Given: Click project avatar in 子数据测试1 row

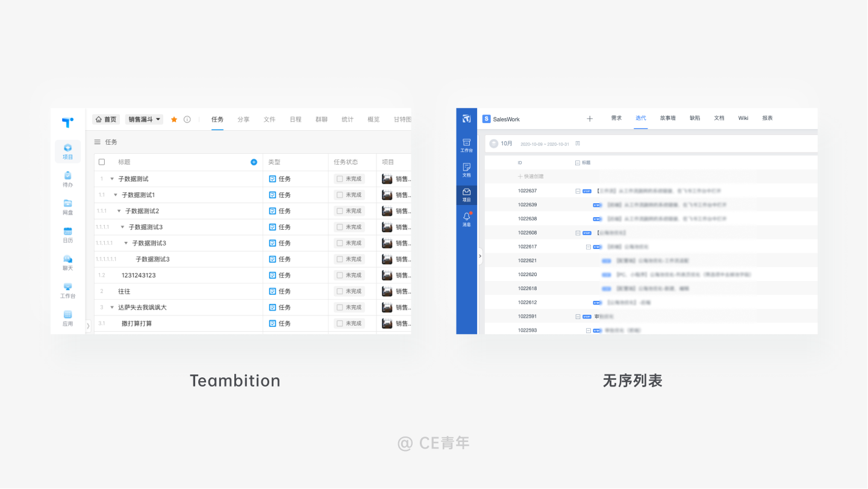Looking at the screenshot, I should pyautogui.click(x=387, y=195).
